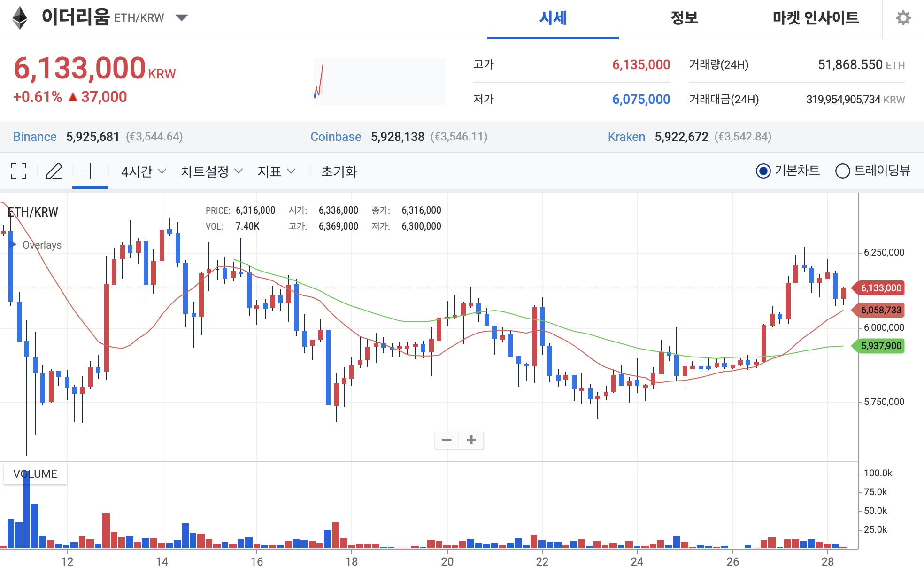Click the red price change arrow indicator
Viewport: 924px width, 575px height.
(73, 97)
